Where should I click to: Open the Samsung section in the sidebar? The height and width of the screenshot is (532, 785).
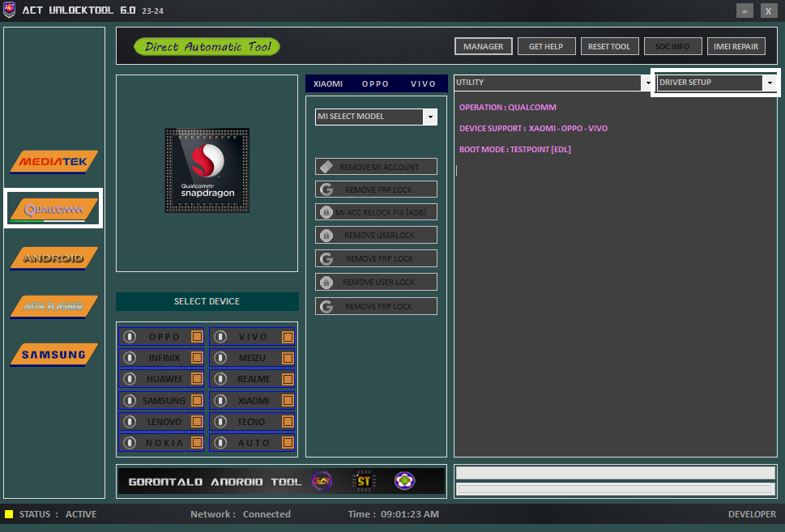(53, 355)
